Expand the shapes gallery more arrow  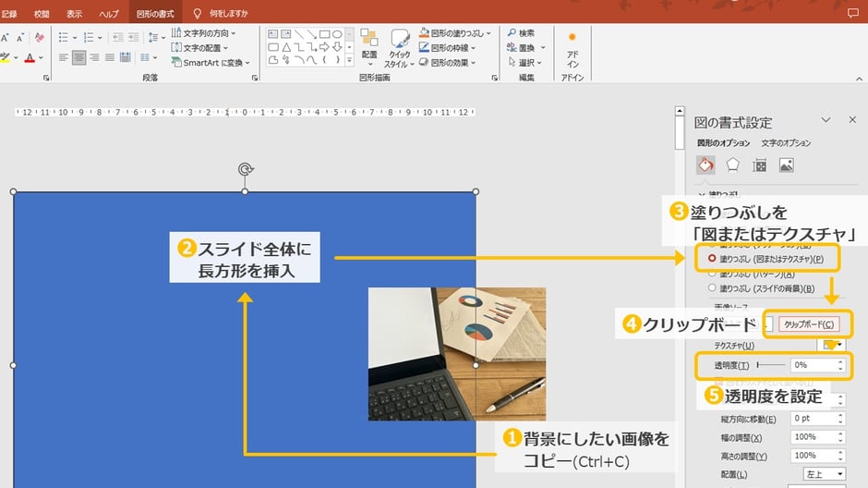(x=349, y=60)
